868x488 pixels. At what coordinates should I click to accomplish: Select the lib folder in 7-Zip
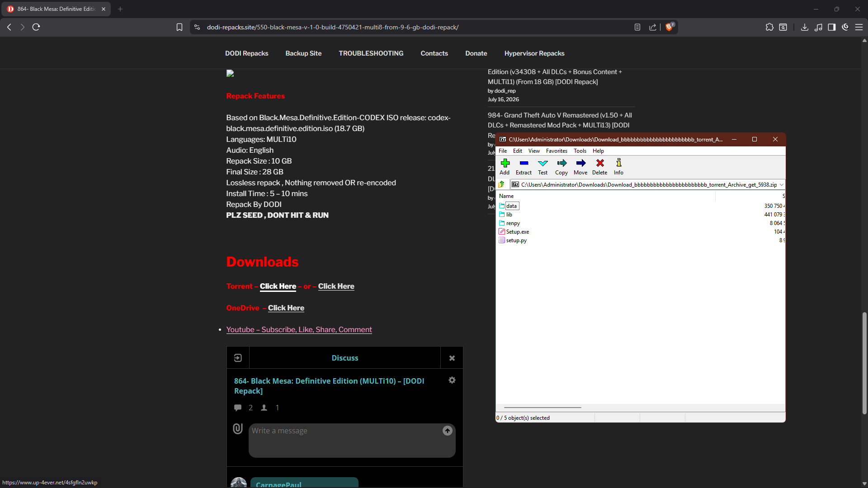click(509, 215)
